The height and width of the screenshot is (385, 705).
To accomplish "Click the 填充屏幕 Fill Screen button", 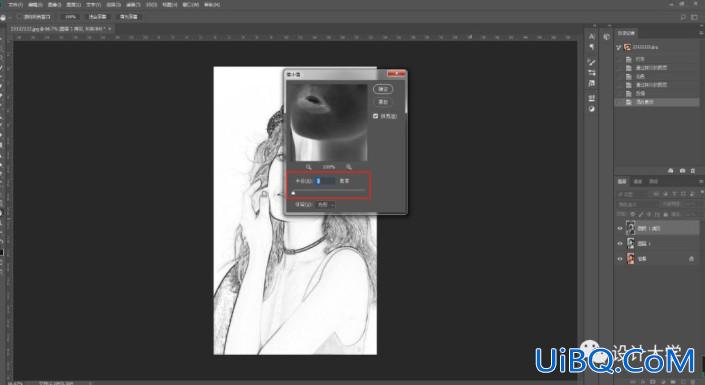I will (x=128, y=17).
